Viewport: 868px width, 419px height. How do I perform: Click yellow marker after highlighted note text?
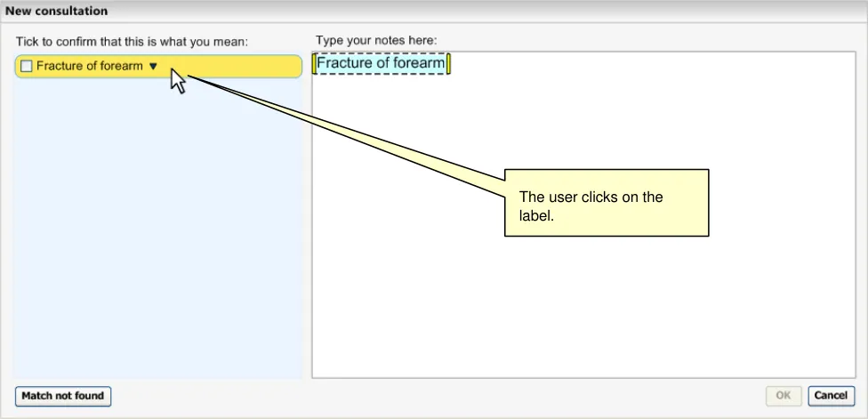pyautogui.click(x=449, y=64)
